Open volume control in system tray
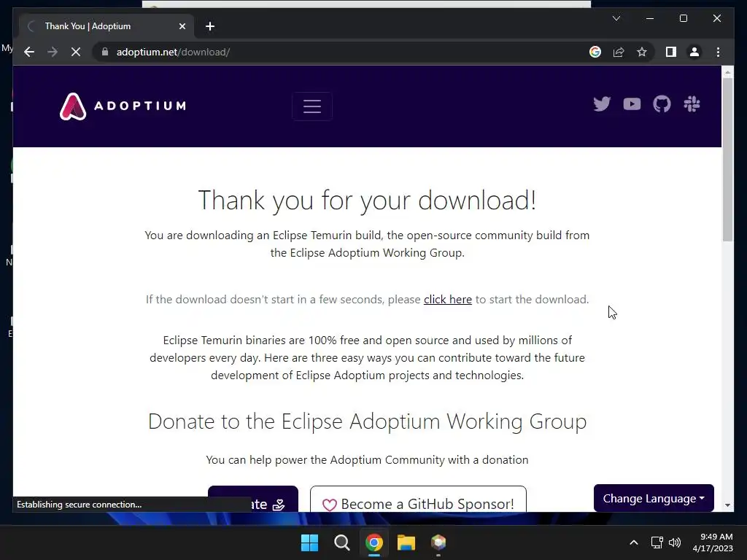This screenshot has width=747, height=560. point(675,542)
